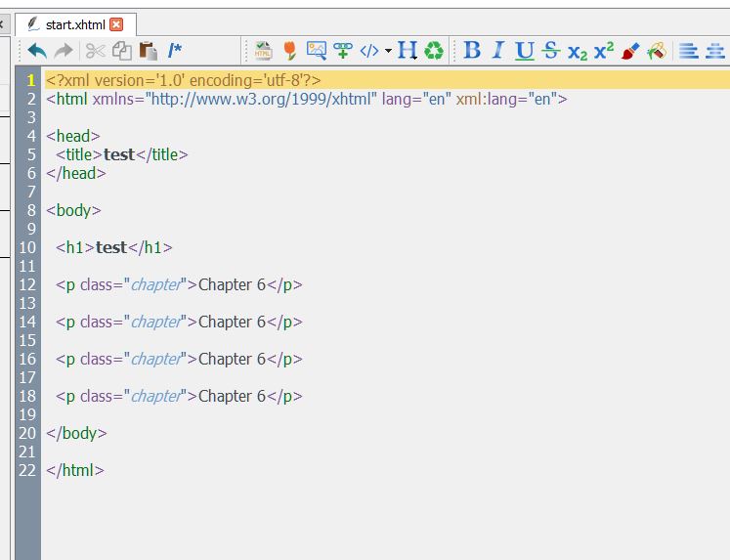
Task: Click 'Chapter 6' on line 18
Action: [x=232, y=396]
